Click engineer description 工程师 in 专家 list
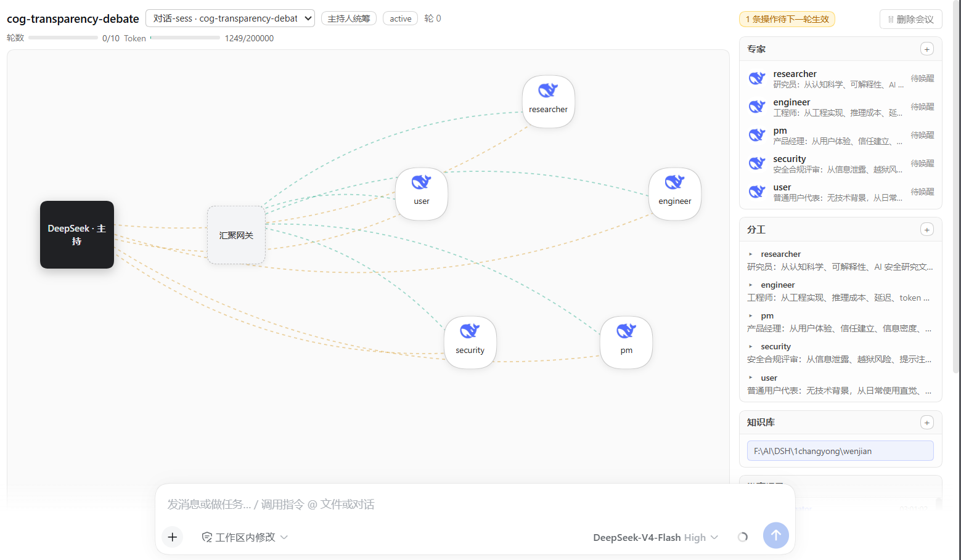Viewport: 961px width, 560px height. point(838,113)
